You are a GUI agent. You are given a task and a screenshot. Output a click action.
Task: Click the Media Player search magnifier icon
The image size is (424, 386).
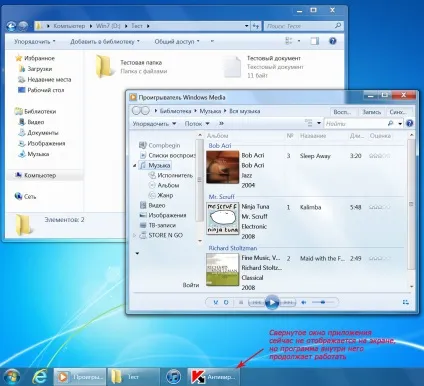[x=390, y=124]
